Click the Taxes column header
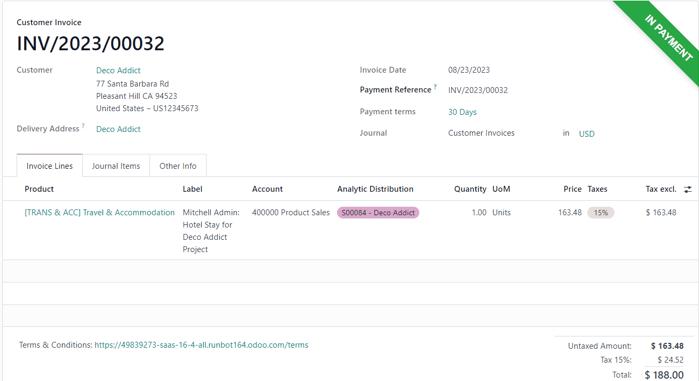The image size is (699, 381). 597,189
